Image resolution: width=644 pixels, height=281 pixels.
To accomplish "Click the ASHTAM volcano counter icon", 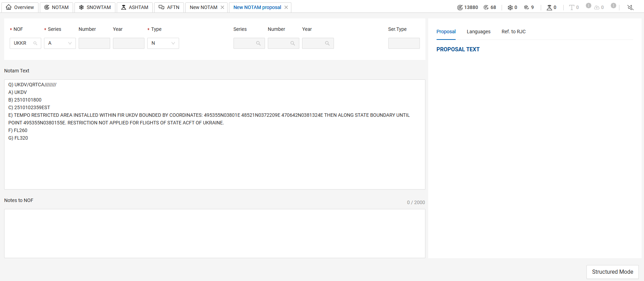I will click(x=549, y=7).
